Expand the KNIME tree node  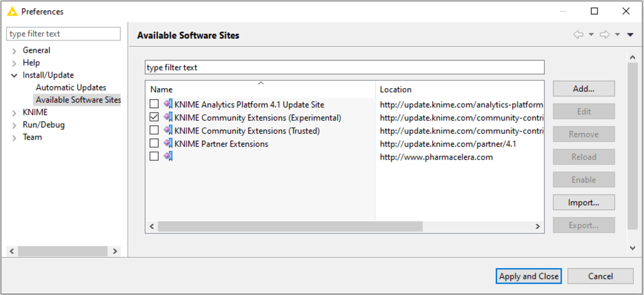coord(15,113)
